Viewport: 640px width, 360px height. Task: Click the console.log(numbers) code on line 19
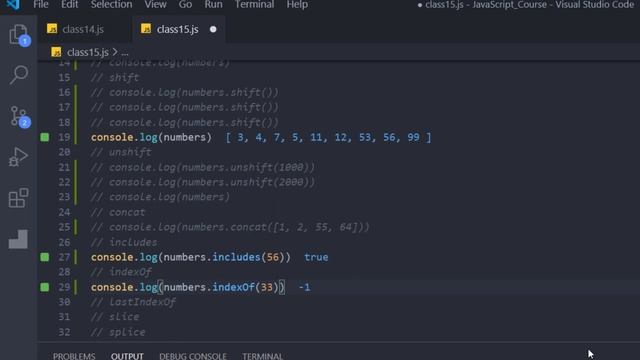pos(151,137)
